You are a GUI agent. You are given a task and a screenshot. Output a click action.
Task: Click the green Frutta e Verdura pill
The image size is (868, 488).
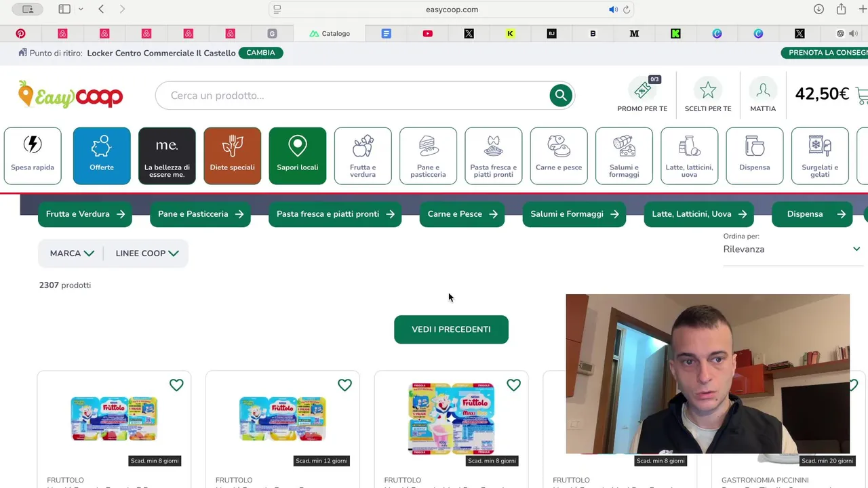[x=85, y=214]
